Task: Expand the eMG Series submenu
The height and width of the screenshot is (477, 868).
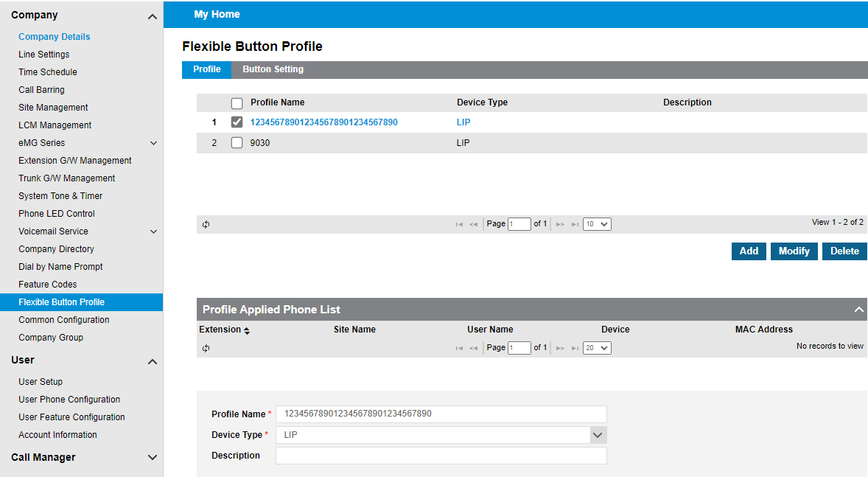Action: [x=153, y=143]
